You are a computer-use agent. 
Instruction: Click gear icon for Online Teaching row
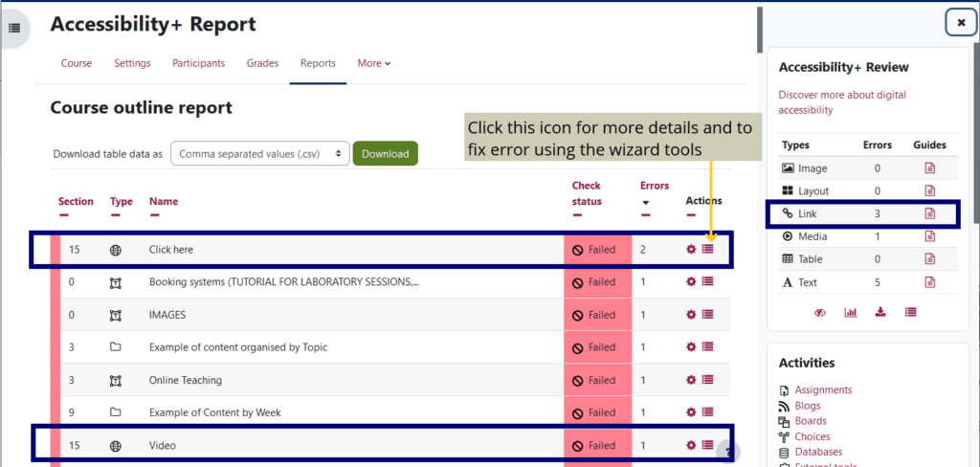click(x=691, y=380)
